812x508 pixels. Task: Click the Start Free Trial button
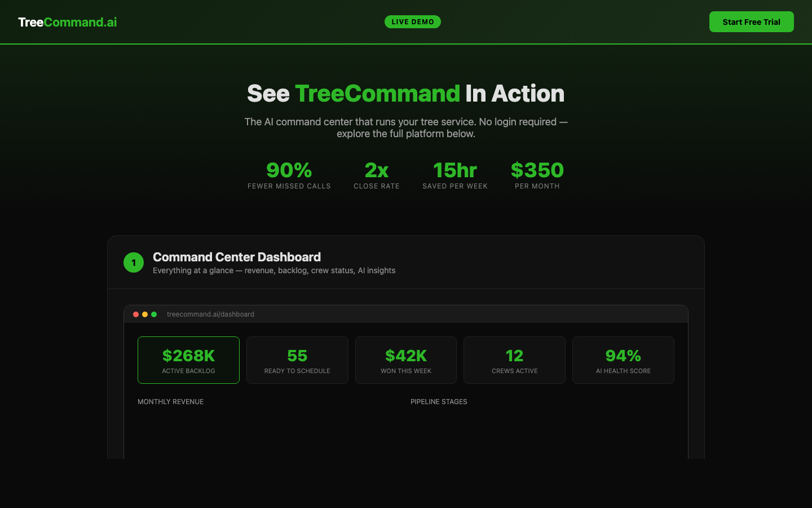click(x=751, y=22)
